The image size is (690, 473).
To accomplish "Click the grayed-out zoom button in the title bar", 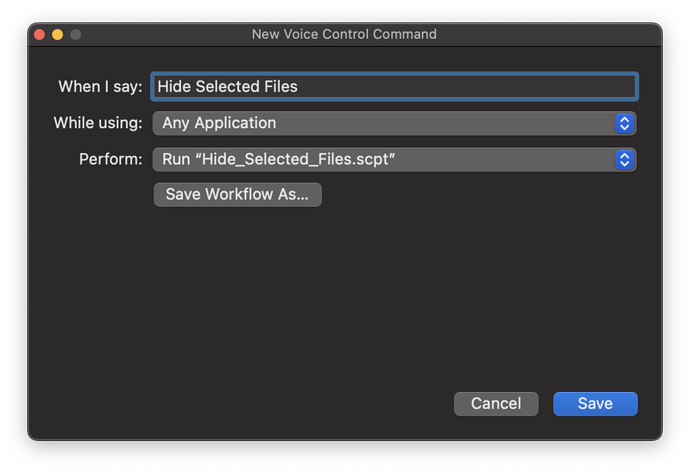I will click(76, 34).
